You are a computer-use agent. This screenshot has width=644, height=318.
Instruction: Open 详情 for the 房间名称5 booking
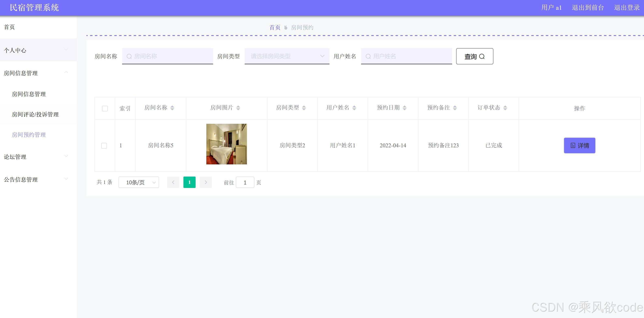[579, 145]
